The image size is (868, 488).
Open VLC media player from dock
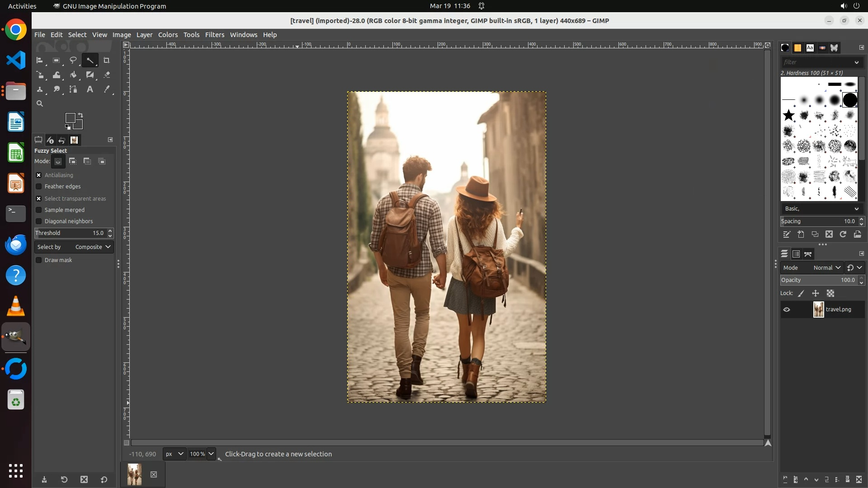coord(16,306)
